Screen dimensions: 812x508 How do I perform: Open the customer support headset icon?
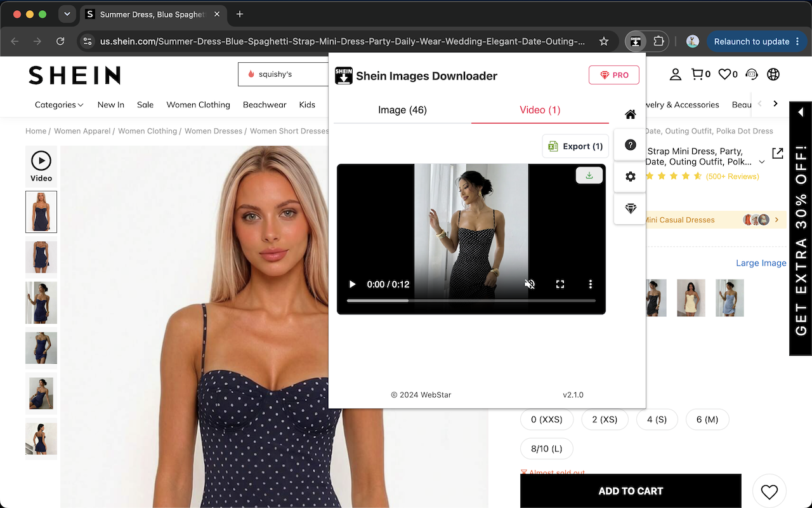[752, 74]
